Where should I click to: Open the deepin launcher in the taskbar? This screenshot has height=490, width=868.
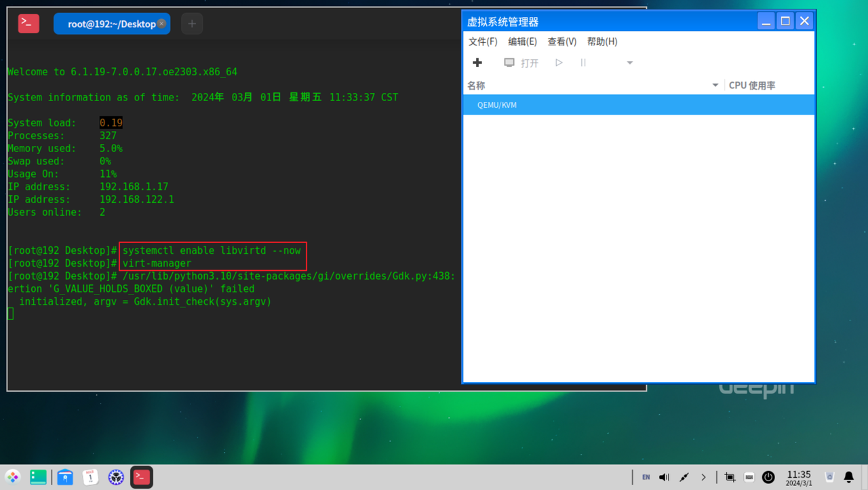click(13, 477)
